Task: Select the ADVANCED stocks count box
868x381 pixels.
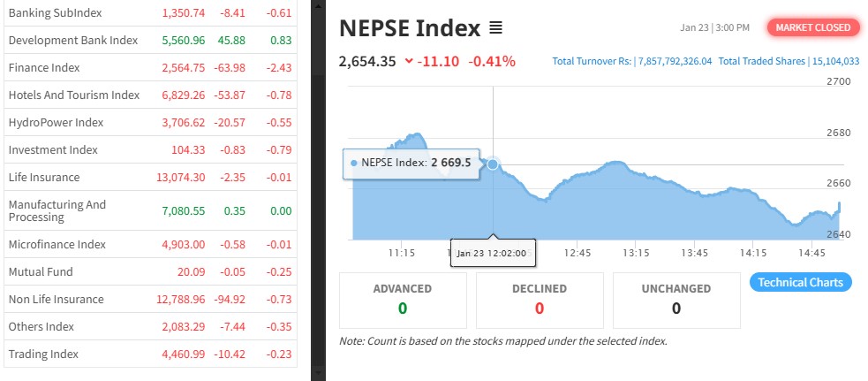Action: [x=403, y=299]
